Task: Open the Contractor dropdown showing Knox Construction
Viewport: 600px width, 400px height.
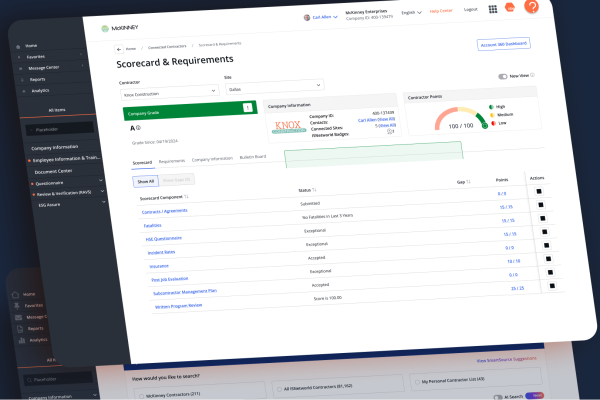Action: pyautogui.click(x=170, y=92)
